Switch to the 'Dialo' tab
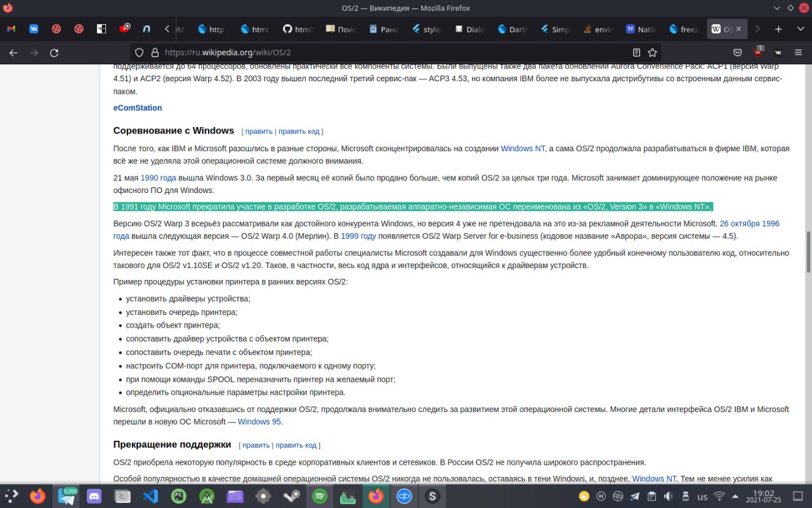The width and height of the screenshot is (812, 508). coord(469,29)
